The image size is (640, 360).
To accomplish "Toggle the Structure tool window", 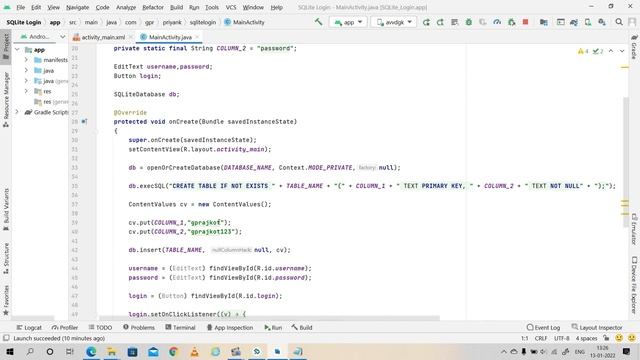I will 6,258.
